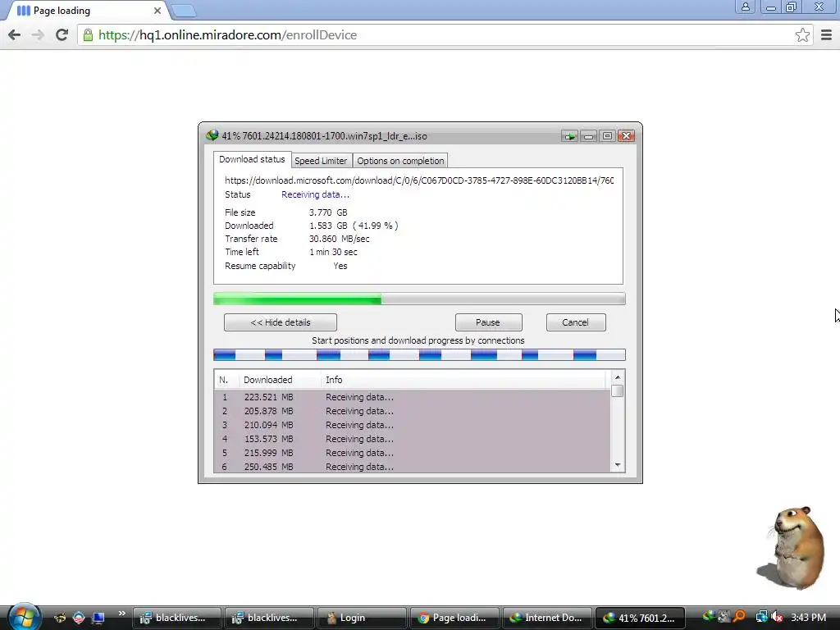840x630 pixels.
Task: Click the connections progress segments bar
Action: 419,354
